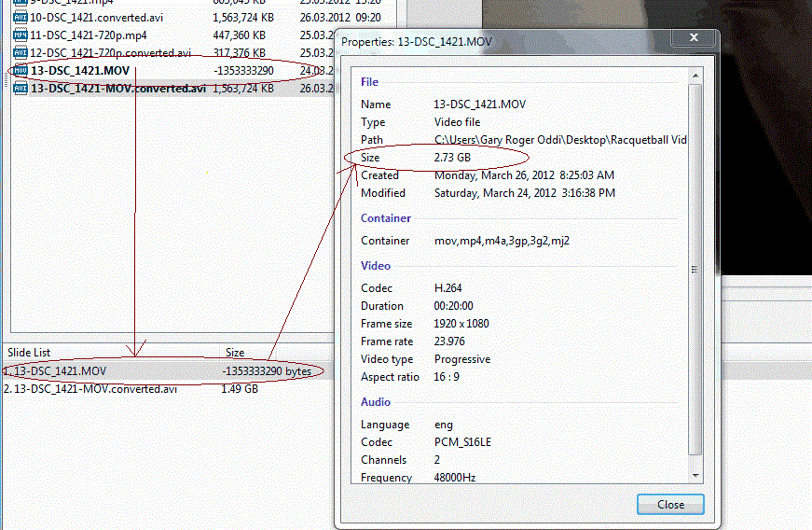
Task: Click the audio codec PCM_S16LE value
Action: (462, 442)
